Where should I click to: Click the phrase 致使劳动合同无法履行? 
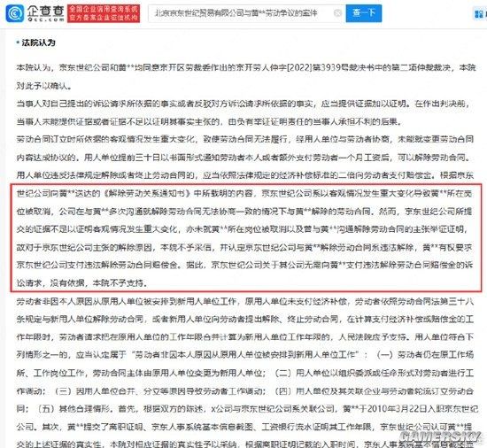pyautogui.click(x=244, y=139)
